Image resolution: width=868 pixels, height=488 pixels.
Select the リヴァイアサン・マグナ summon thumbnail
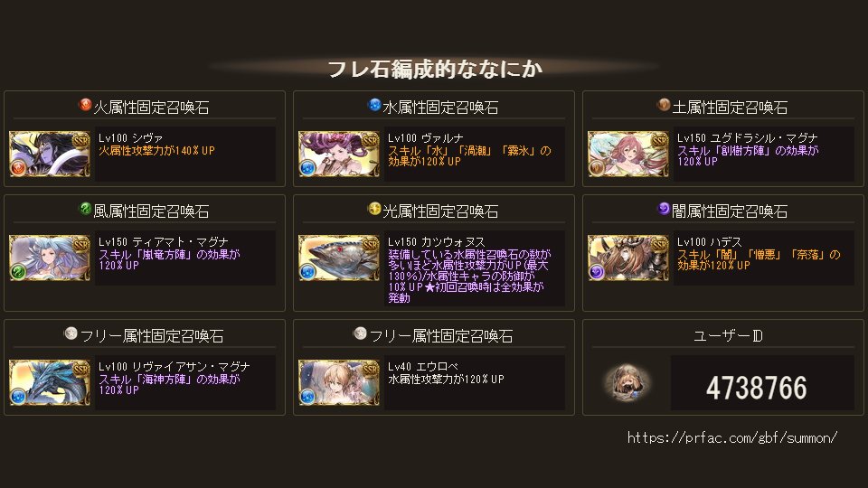(50, 382)
